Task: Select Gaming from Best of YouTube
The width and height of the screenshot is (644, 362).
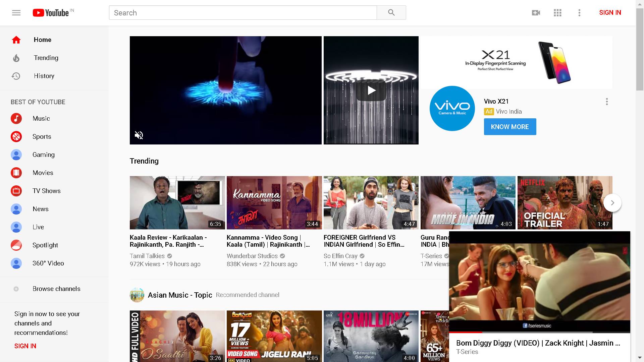Action: click(43, 155)
